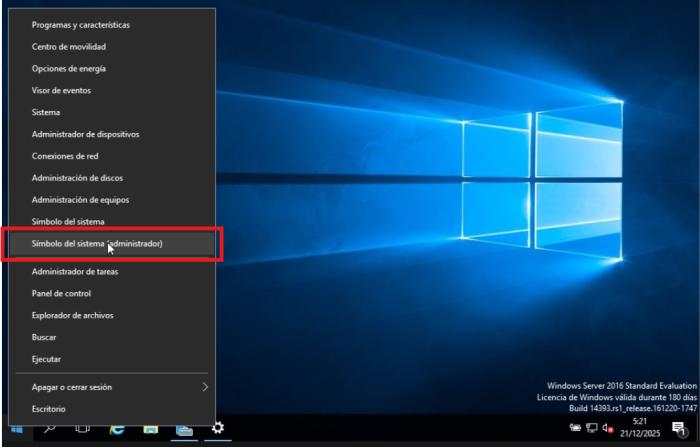Choose 'Ejecutar' from the menu
Viewport: 700px width, 447px height.
46,358
